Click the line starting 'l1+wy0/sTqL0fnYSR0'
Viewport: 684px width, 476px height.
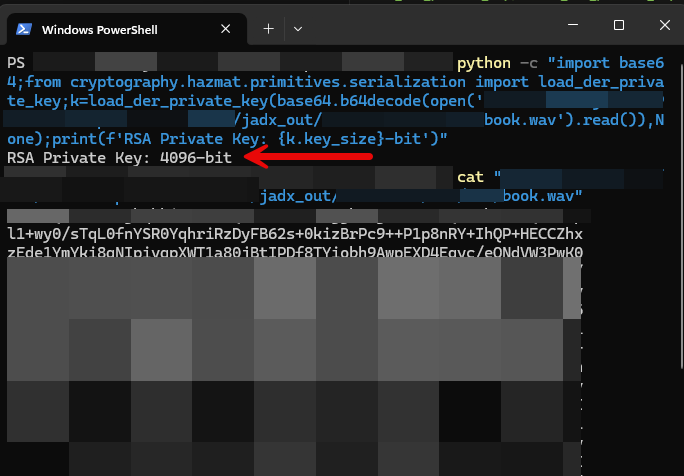click(295, 234)
